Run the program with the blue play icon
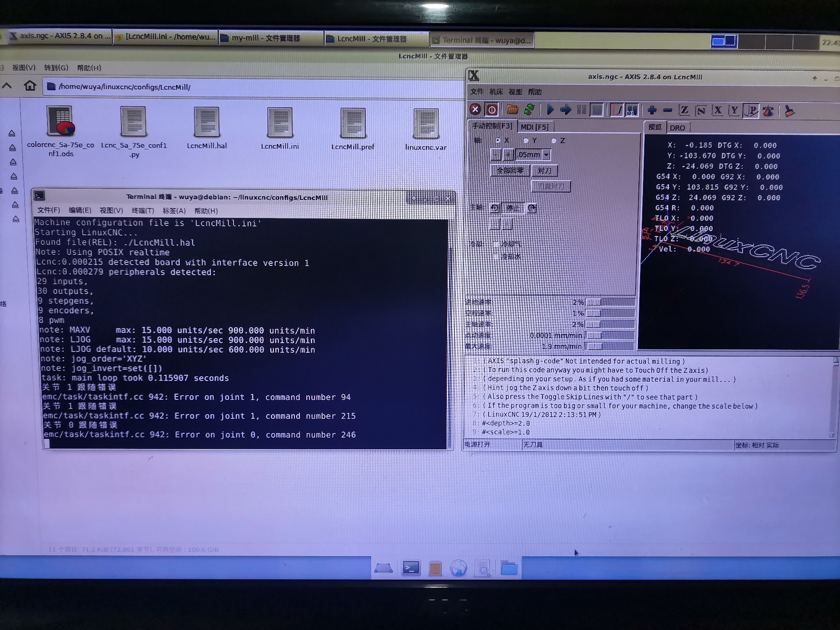 (550, 110)
